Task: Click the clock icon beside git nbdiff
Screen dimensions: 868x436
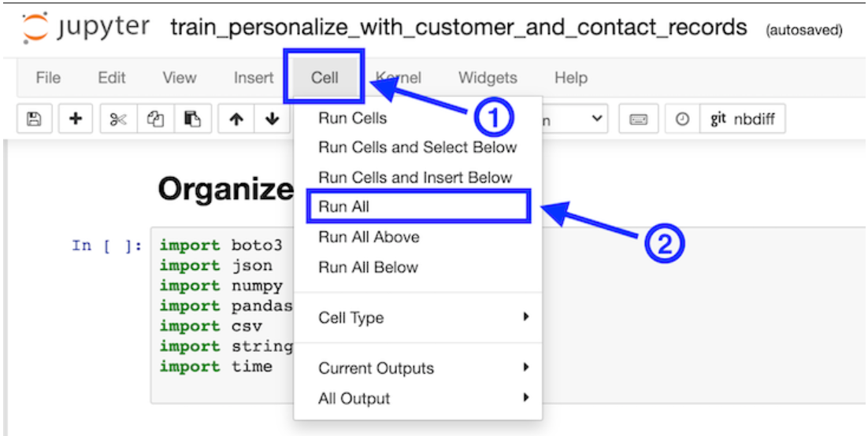Action: click(x=682, y=119)
